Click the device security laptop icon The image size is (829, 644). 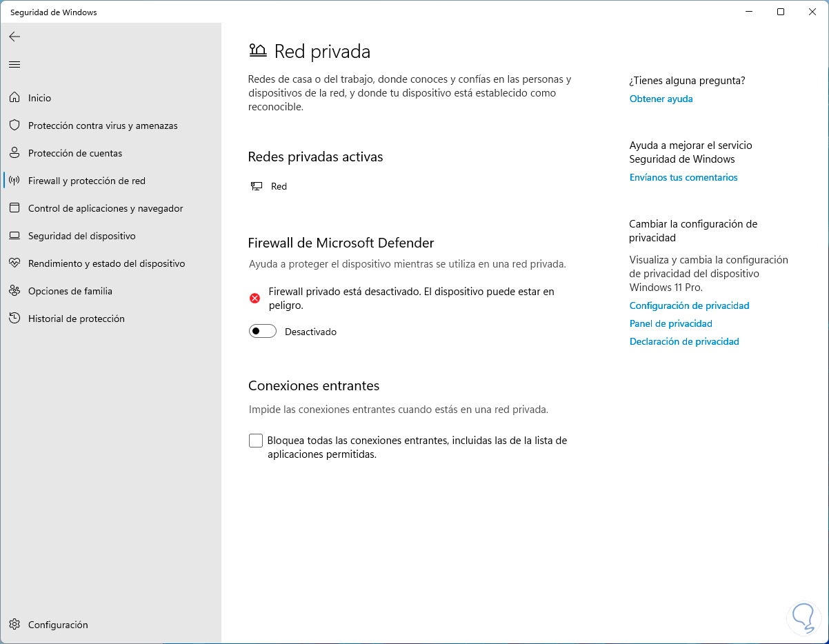(14, 236)
